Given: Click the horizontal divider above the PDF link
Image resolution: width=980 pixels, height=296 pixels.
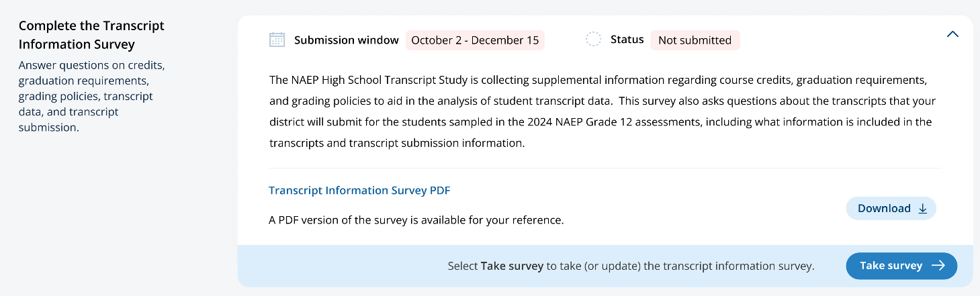Looking at the screenshot, I should click(605, 168).
